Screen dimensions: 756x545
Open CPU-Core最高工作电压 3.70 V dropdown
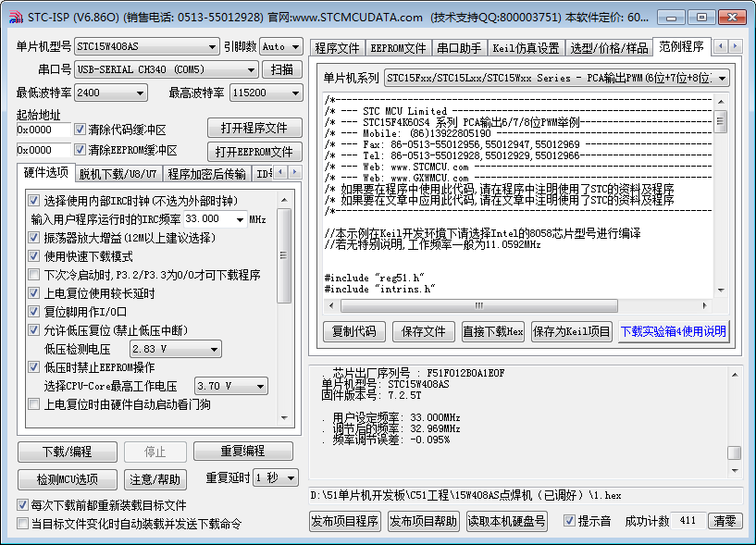(x=231, y=386)
